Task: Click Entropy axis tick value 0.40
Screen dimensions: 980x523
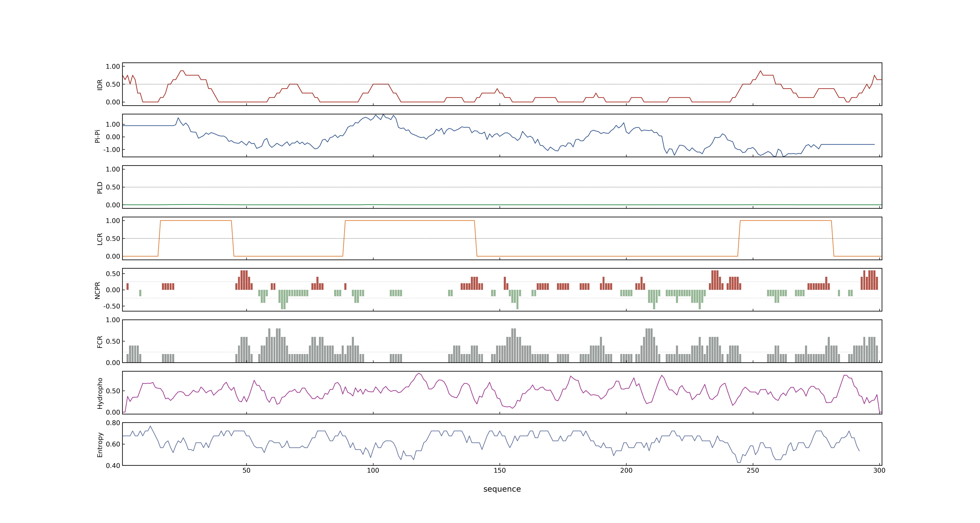Action: coord(113,466)
